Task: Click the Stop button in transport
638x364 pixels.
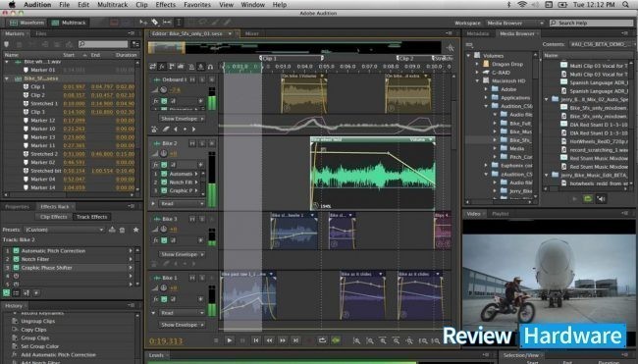Action: pos(216,340)
